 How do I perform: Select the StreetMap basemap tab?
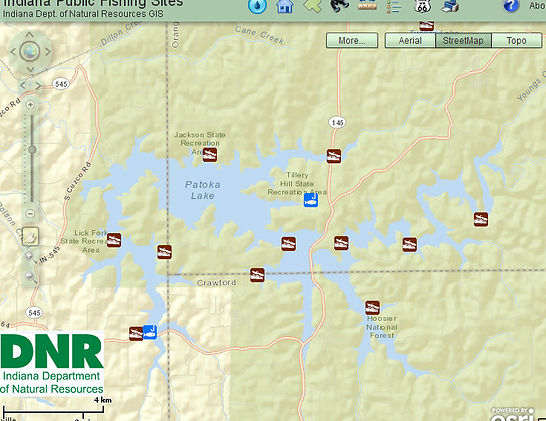tap(463, 40)
